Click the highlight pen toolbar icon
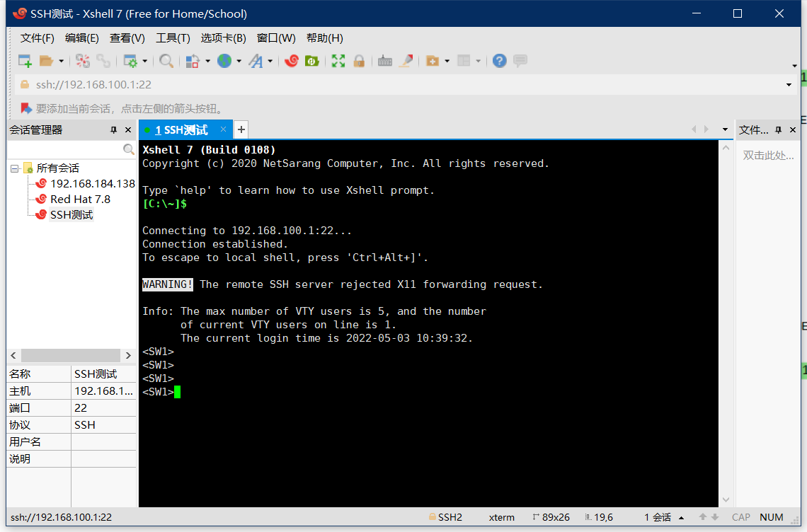807x532 pixels. pos(406,61)
